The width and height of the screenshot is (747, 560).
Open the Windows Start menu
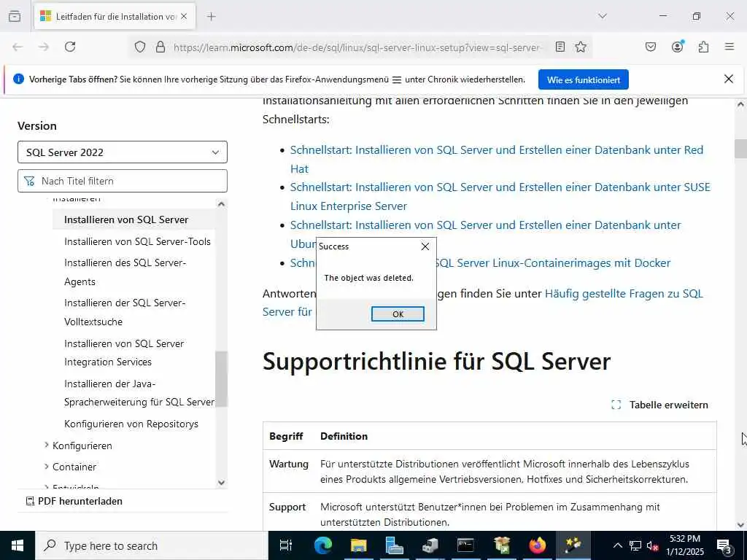18,545
